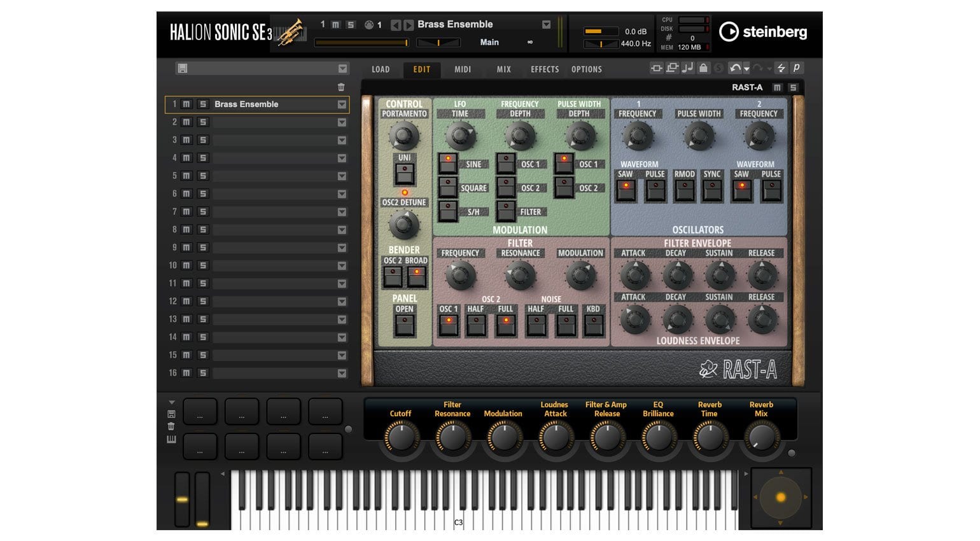The height and width of the screenshot is (541, 980).
Task: Click the save disk icon in multi loader
Action: [x=183, y=69]
